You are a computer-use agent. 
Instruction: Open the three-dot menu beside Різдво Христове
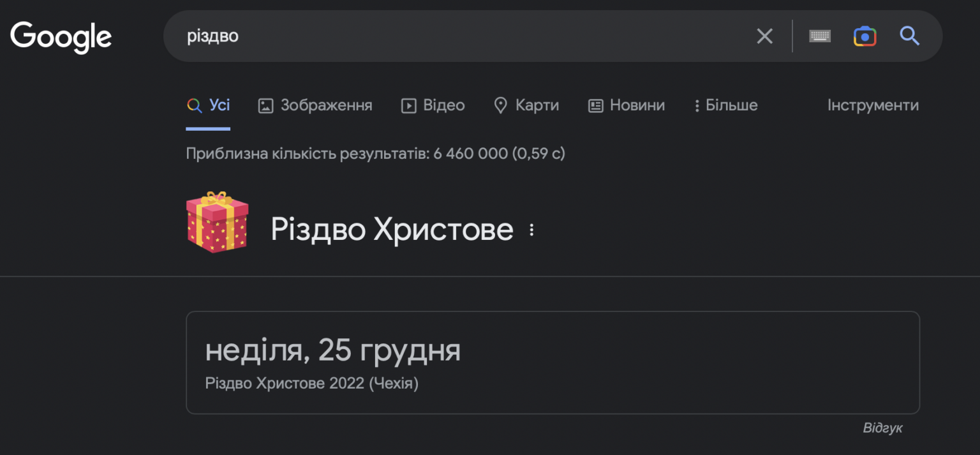coord(531,230)
